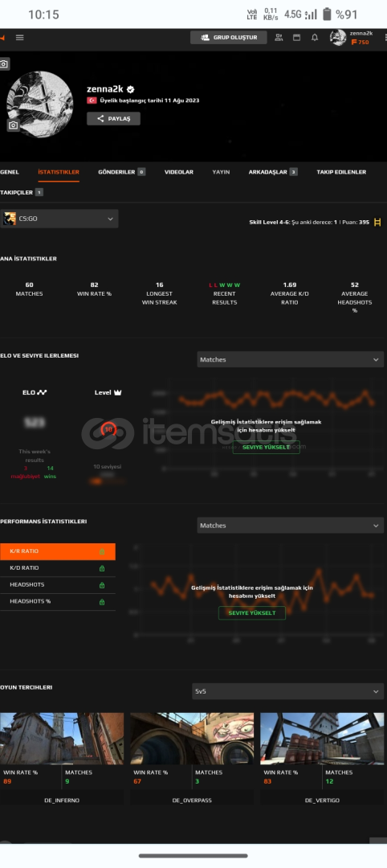Viewport: 387px width, 868px height.
Task: Click the Turkish flag icon
Action: pos(92,100)
